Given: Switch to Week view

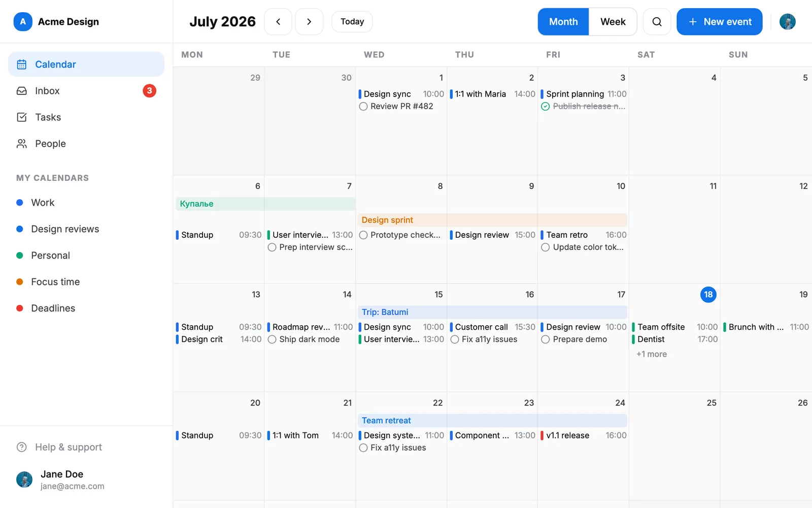Looking at the screenshot, I should (x=613, y=21).
